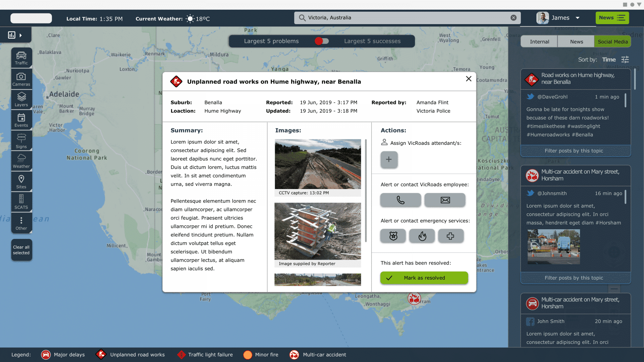Click Filter posts by this topic for Benalla roadworks

[x=575, y=151]
